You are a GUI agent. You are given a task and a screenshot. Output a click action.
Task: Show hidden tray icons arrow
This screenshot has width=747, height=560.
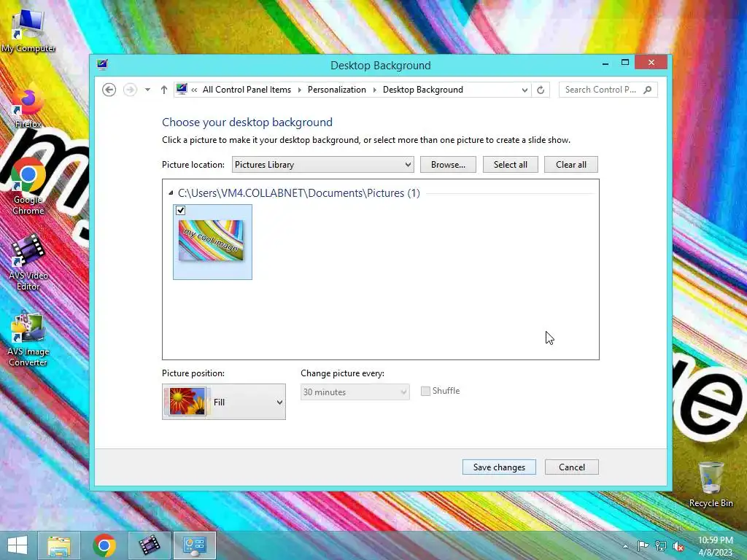tap(625, 546)
